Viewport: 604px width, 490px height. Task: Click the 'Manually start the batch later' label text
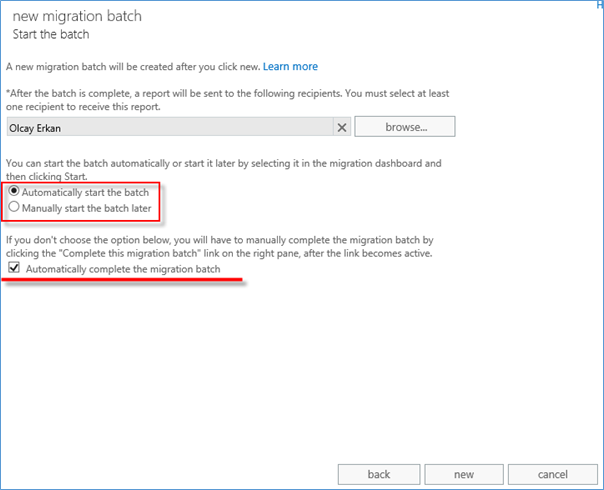(87, 208)
